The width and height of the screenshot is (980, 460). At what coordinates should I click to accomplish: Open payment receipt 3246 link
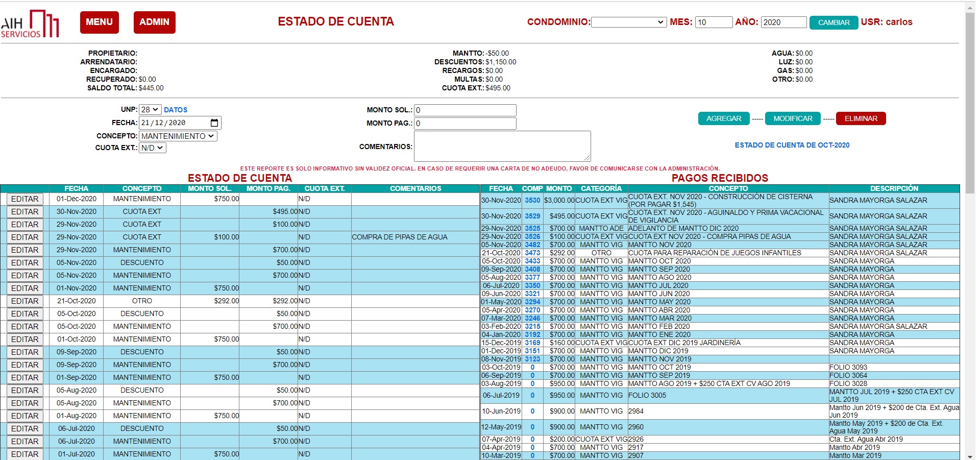(x=532, y=319)
